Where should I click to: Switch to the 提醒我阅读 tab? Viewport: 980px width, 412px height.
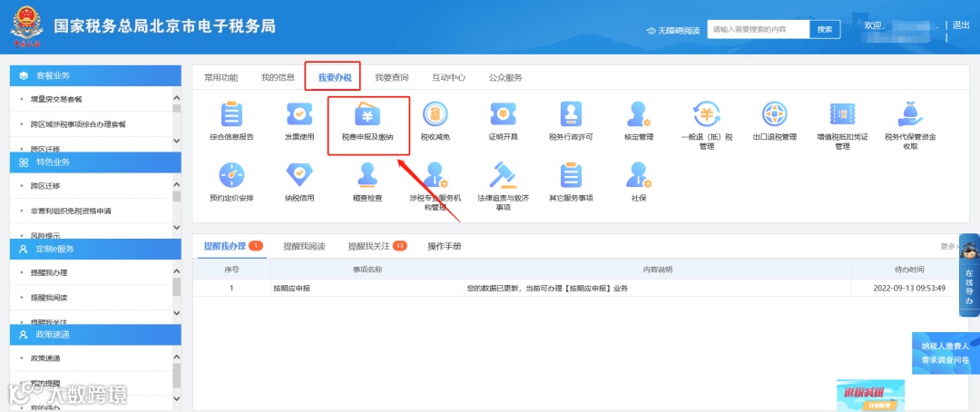point(304,246)
